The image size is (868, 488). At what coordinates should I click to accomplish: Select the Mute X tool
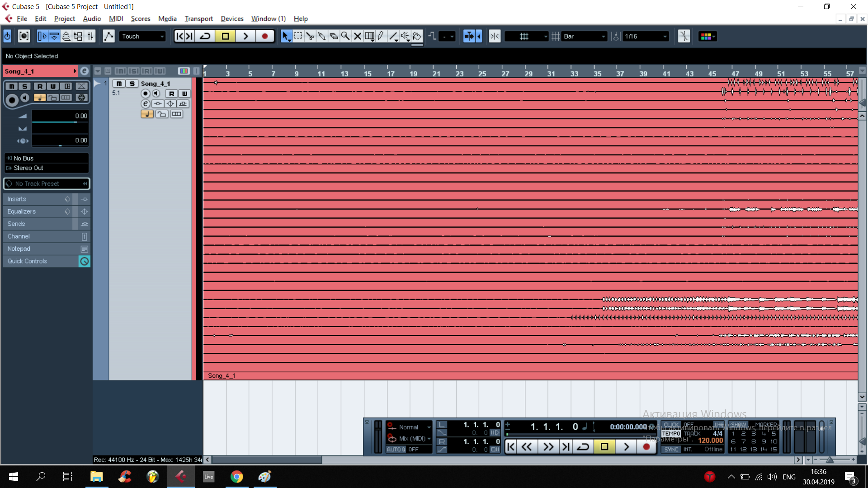357,36
